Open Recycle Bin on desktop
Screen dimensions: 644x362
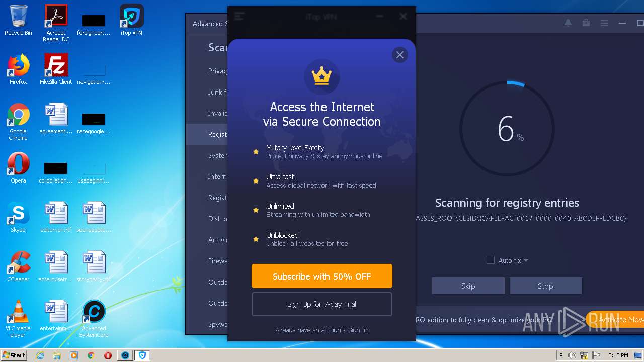coord(18,20)
